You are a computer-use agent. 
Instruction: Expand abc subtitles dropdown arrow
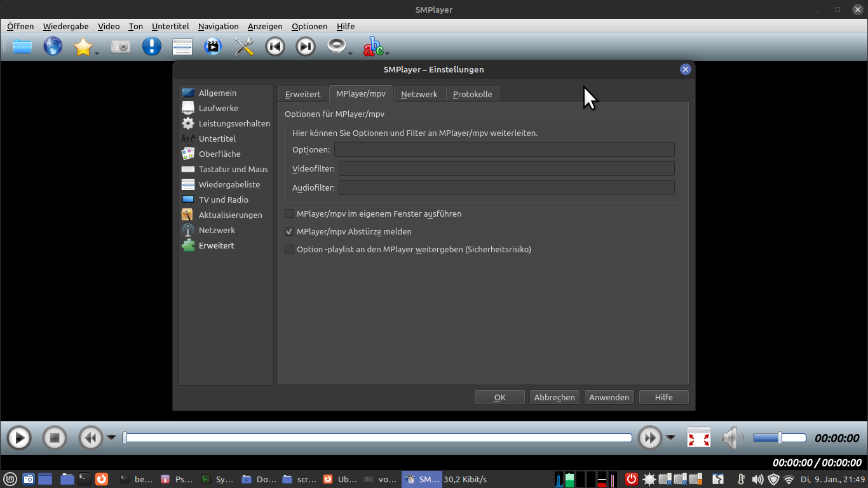click(387, 53)
